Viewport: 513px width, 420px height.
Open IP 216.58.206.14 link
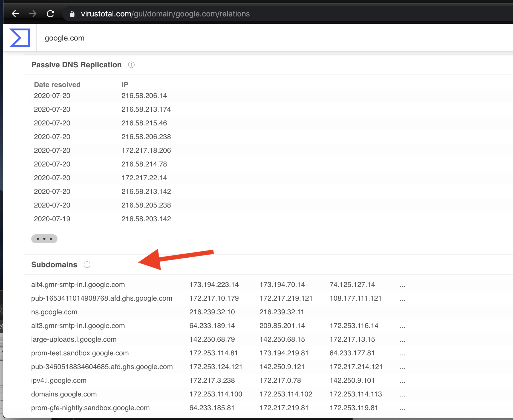coord(144,96)
